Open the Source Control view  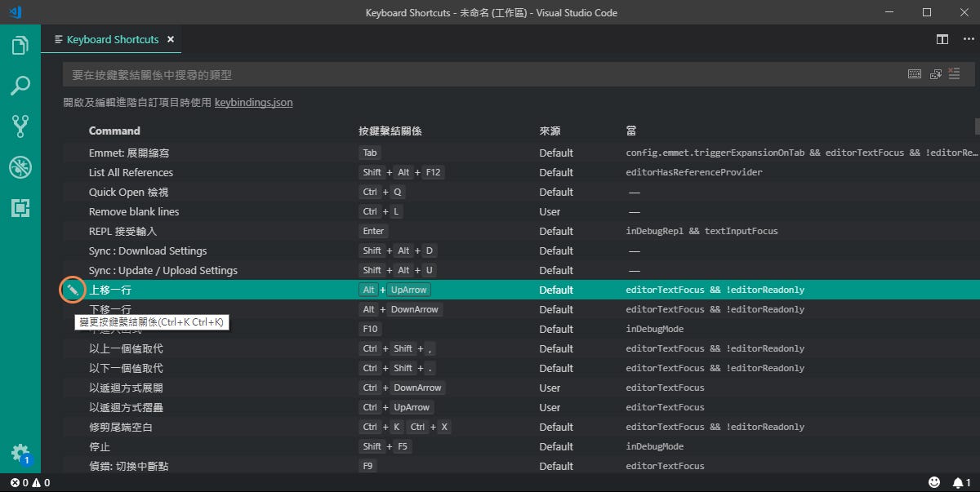20,126
